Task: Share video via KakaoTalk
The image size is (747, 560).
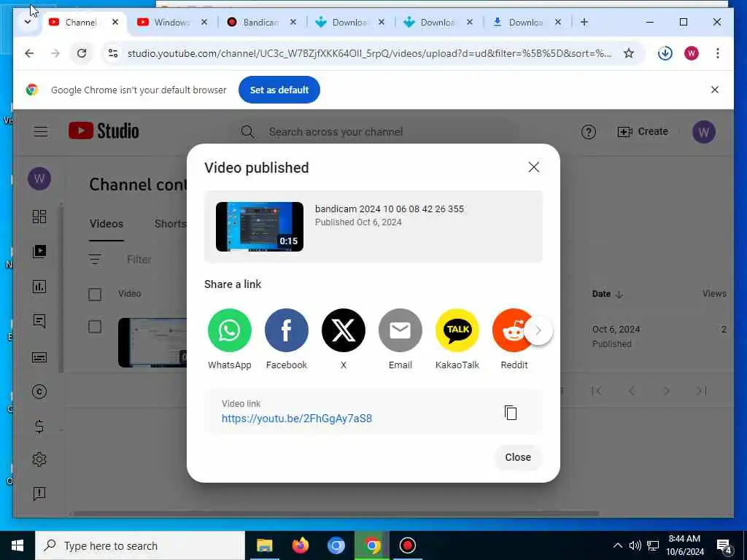Action: [457, 330]
